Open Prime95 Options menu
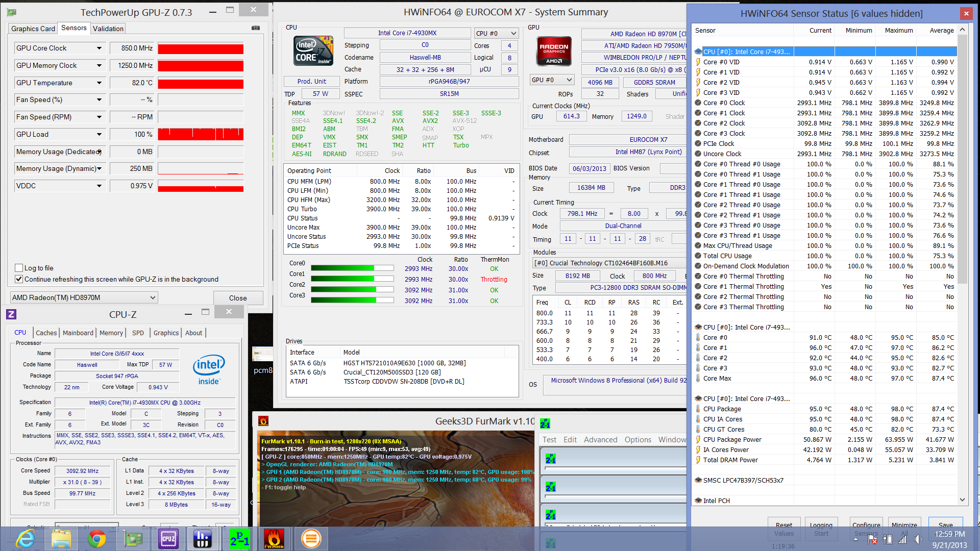Viewport: 980px width, 551px height. [x=638, y=440]
